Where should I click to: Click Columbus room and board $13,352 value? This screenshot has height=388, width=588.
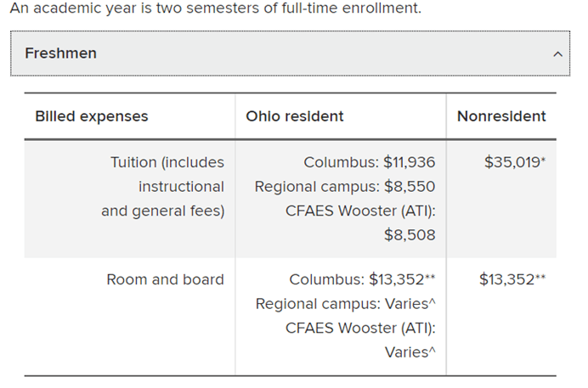[x=362, y=280]
